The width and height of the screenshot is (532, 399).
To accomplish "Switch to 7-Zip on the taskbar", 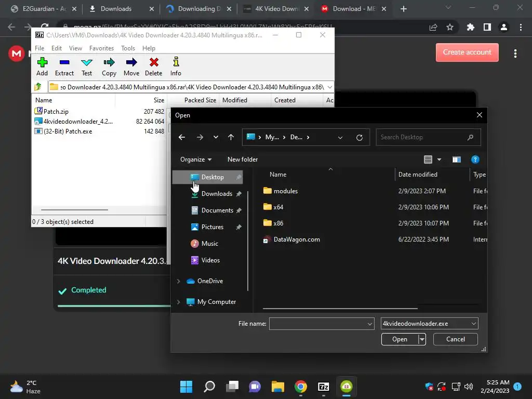I will tap(323, 387).
